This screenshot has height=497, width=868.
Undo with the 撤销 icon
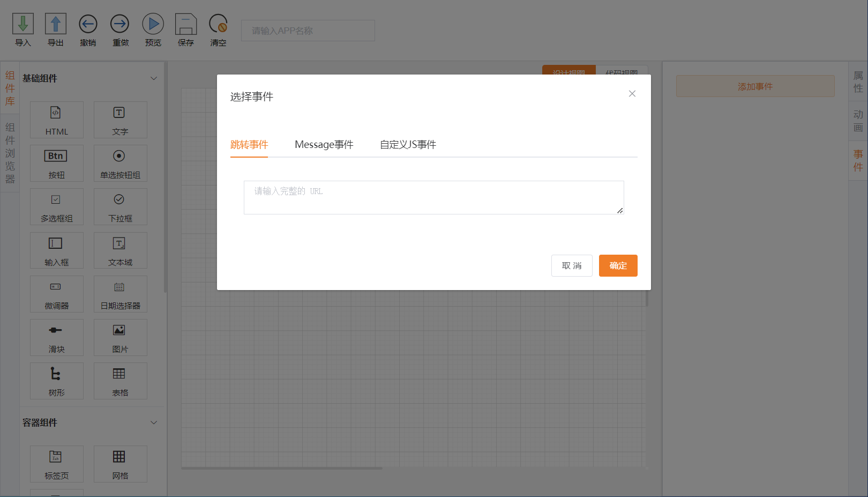click(88, 24)
